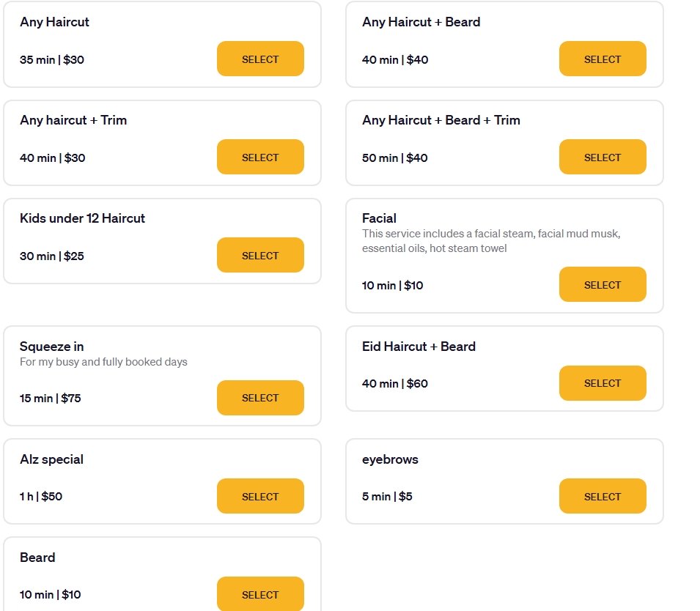Select the eyebrows service
Screen dimensions: 700x611
click(x=603, y=497)
